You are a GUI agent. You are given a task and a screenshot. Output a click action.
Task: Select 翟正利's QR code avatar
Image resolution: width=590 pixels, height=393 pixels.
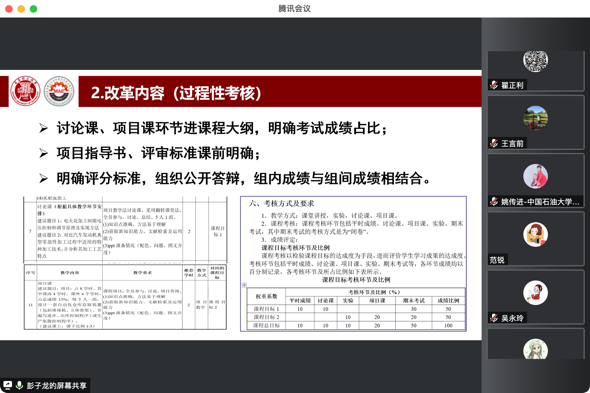(535, 60)
